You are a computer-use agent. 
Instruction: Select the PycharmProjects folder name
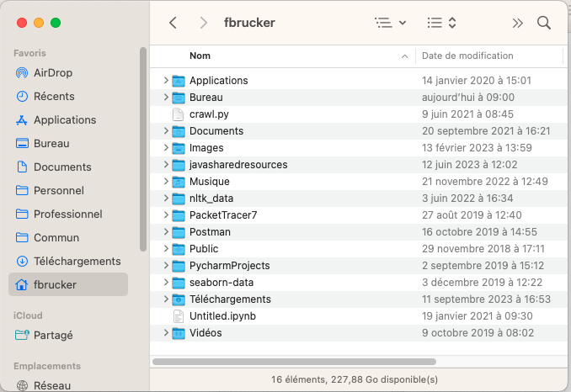point(229,266)
